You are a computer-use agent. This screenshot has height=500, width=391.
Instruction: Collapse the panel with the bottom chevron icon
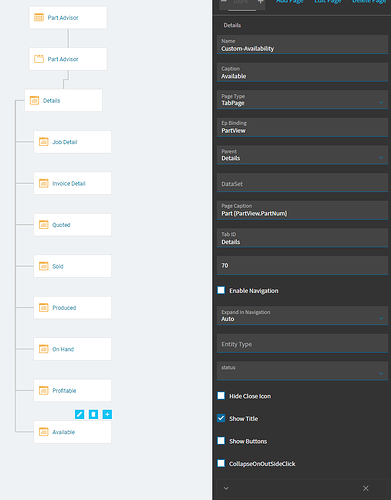[x=226, y=488]
